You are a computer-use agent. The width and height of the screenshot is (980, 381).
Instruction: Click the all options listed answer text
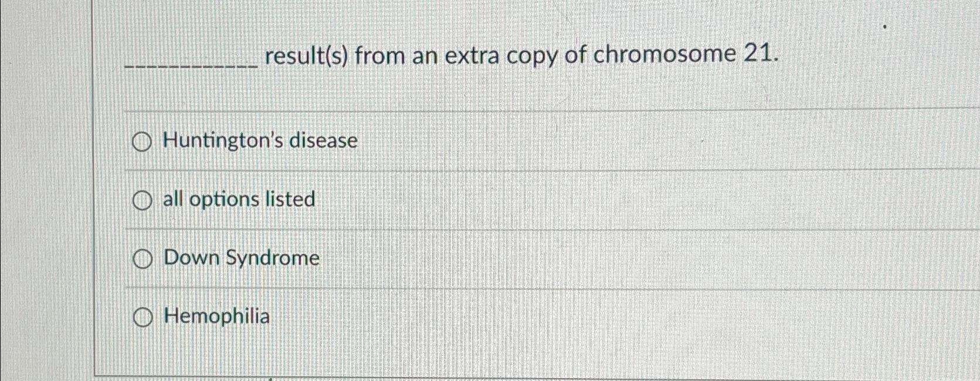[239, 200]
